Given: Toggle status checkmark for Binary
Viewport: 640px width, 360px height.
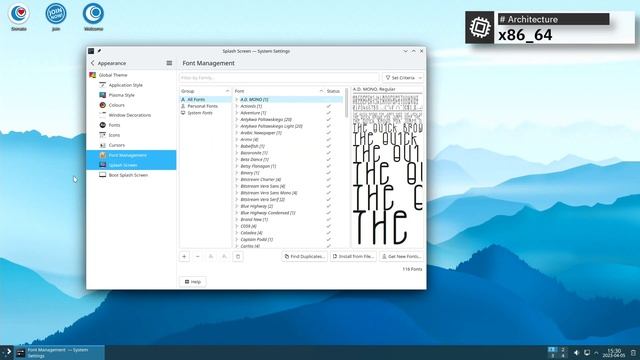Looking at the screenshot, I should (329, 173).
